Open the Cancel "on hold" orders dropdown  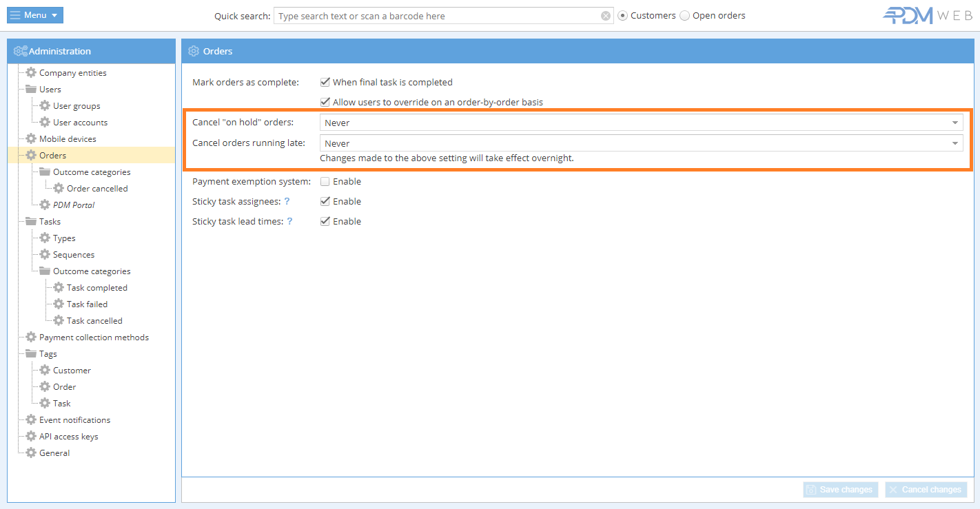[x=641, y=123]
